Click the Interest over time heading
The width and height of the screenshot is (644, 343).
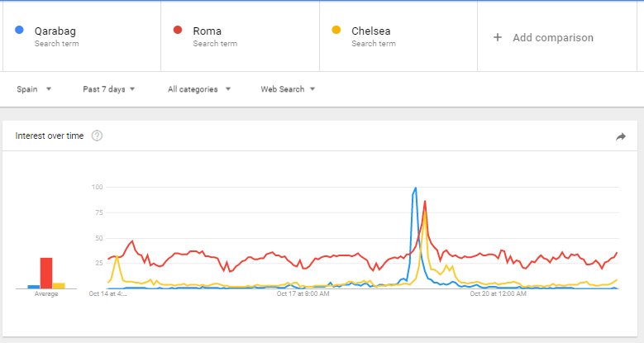(50, 136)
